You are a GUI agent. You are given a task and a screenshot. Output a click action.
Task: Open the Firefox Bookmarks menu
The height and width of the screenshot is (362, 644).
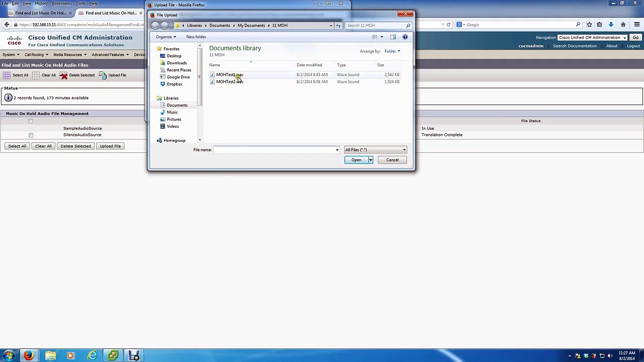click(x=61, y=4)
